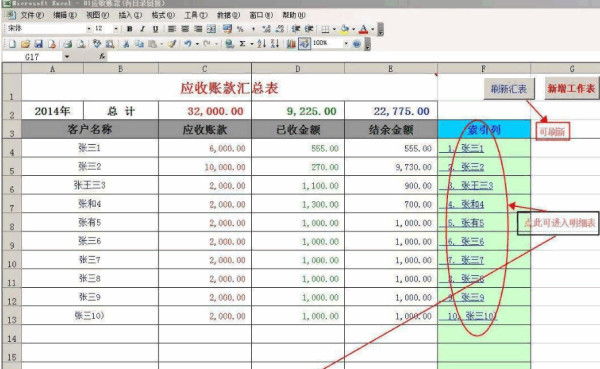This screenshot has width=600, height=369.
Task: Open the Research tool
Action: (110, 44)
